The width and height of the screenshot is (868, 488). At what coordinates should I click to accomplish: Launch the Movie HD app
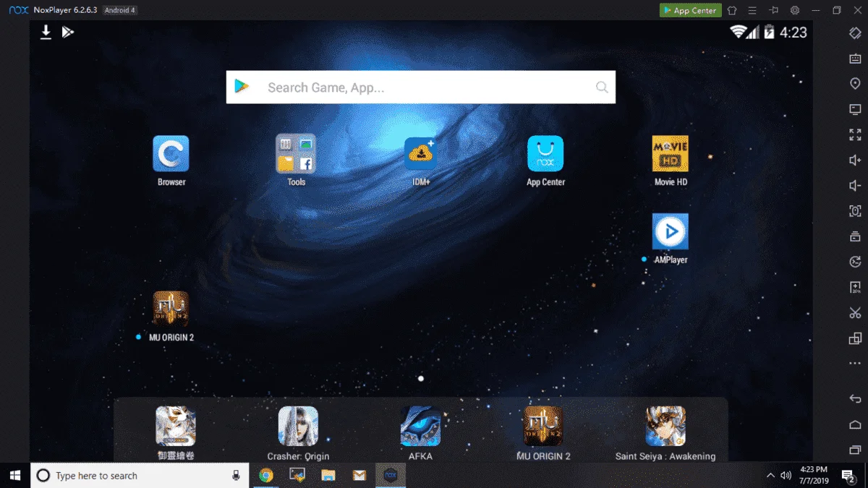pyautogui.click(x=670, y=153)
